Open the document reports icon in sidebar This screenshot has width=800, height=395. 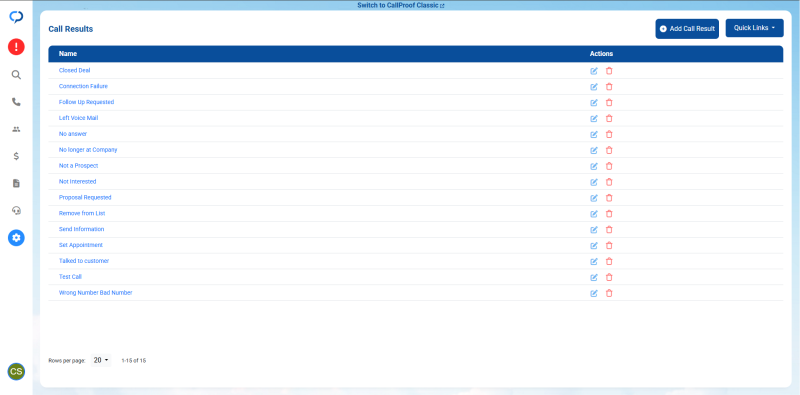16,183
